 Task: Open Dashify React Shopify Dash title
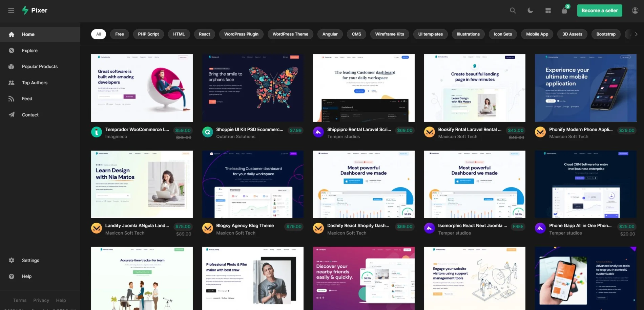click(x=358, y=225)
